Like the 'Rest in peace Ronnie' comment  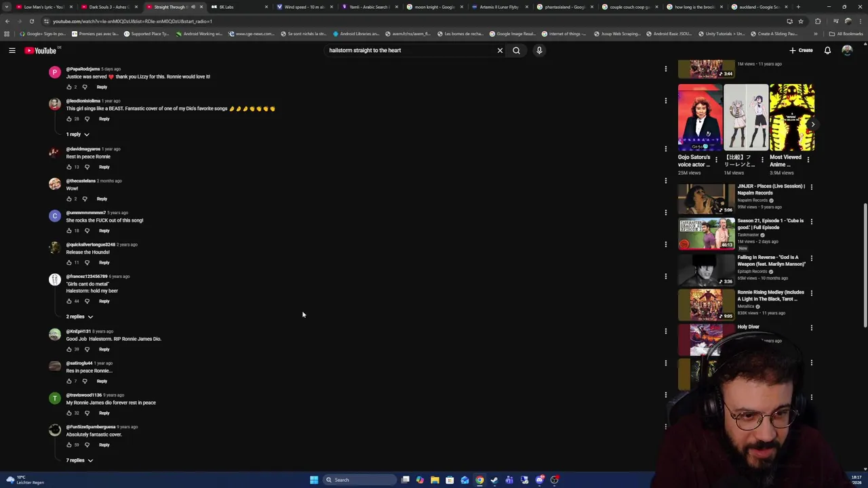coord(68,167)
